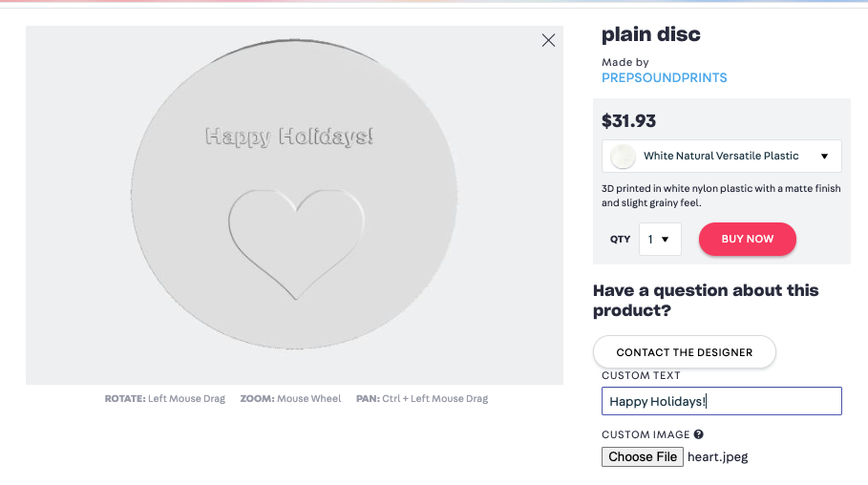Open the PREPSOUNDPRINTS designer link
868x485 pixels.
point(665,77)
